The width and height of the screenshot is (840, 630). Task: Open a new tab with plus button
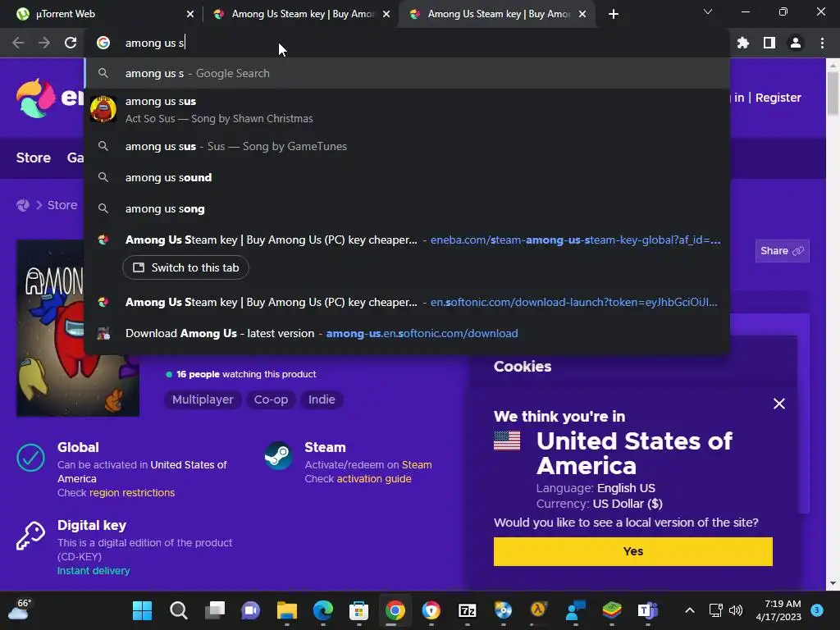[614, 14]
